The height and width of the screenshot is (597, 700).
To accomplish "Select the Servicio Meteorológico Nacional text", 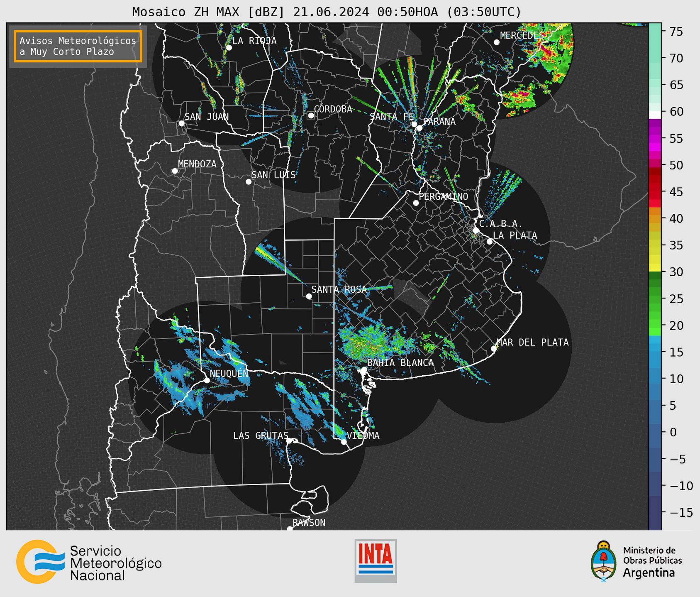I will pyautogui.click(x=116, y=563).
